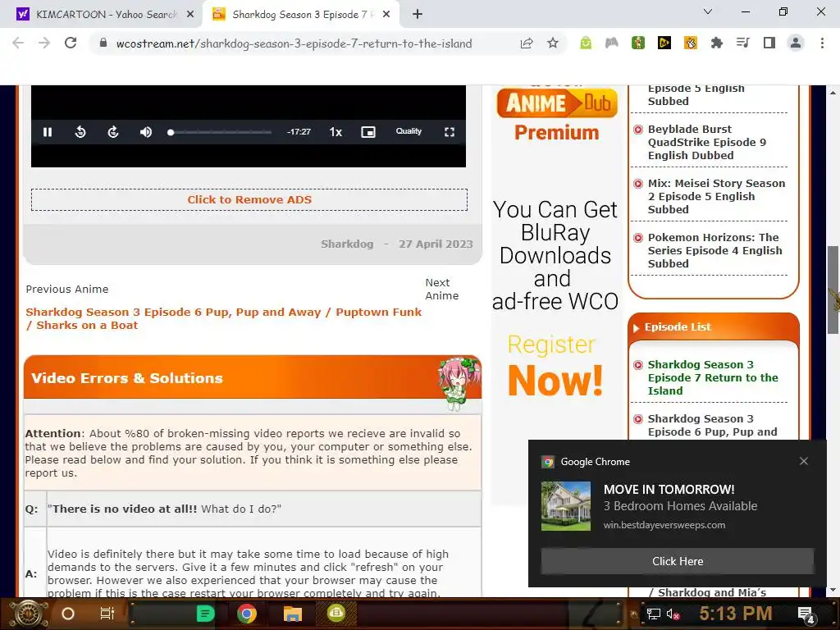
Task: Open Sharkdog Season 3 Episode 6 previous link
Action: [223, 319]
